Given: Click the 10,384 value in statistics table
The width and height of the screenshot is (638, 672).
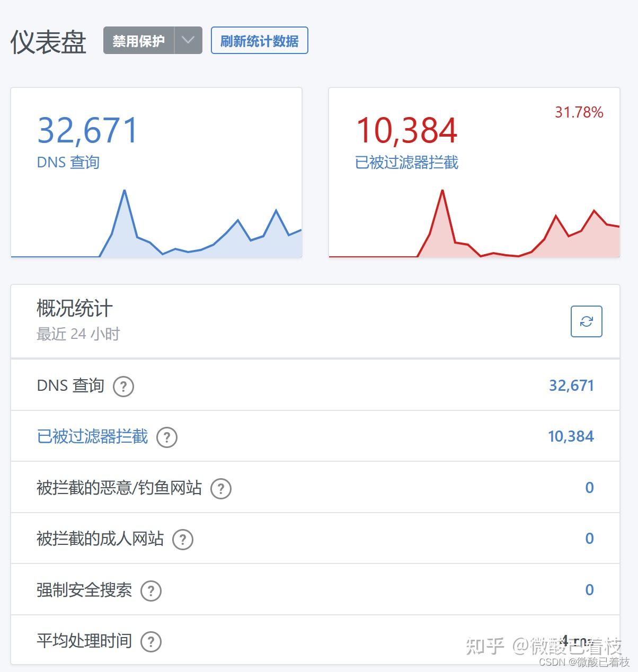Looking at the screenshot, I should pyautogui.click(x=571, y=436).
